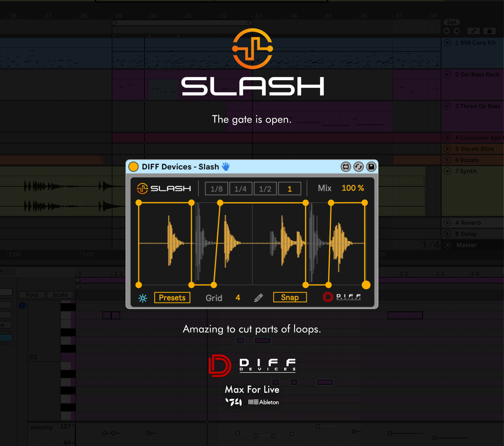Click bar 33 on the arrangement ruler
The width and height of the screenshot is (504, 446).
(258, 16)
